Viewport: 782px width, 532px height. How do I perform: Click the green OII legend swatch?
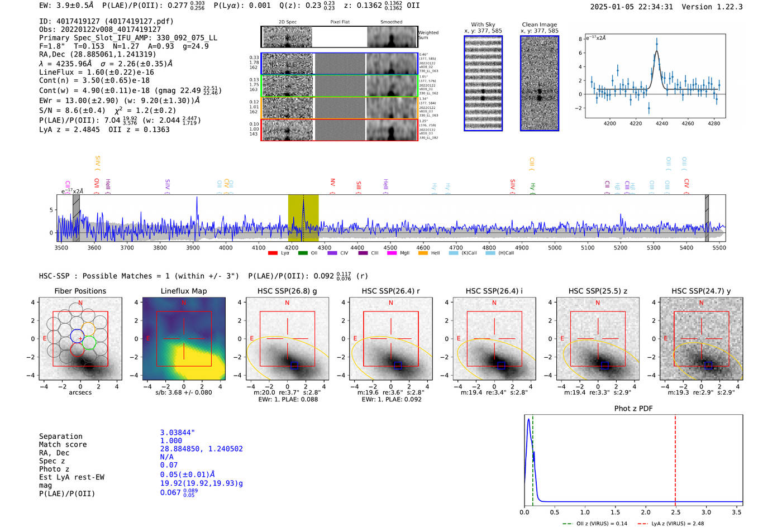(303, 253)
